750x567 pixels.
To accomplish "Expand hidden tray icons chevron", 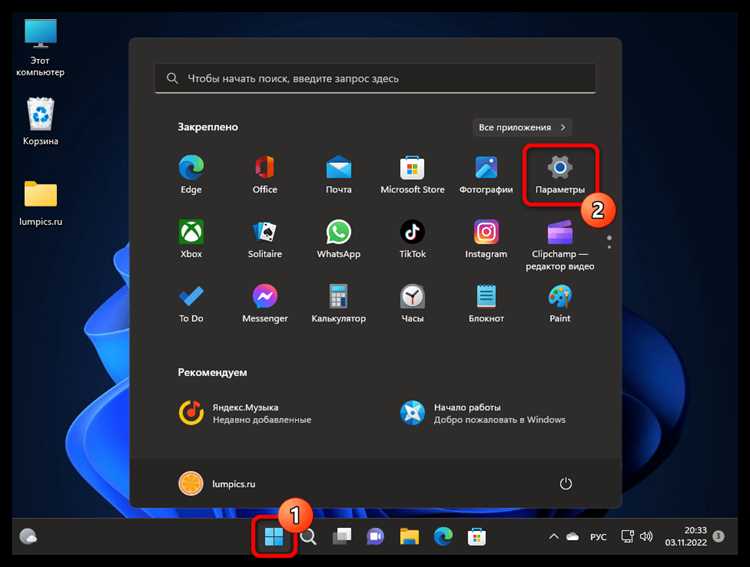I will coord(553,537).
